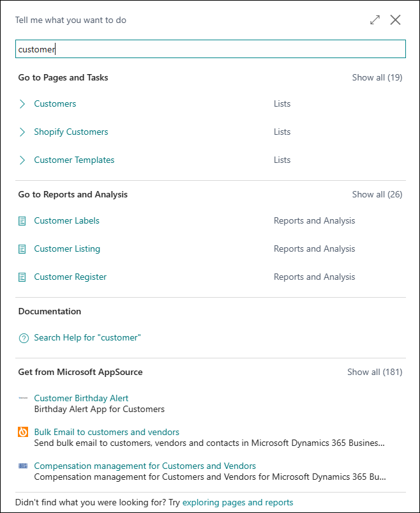
Task: Click the orange Bulk Email app icon
Action: click(x=23, y=432)
